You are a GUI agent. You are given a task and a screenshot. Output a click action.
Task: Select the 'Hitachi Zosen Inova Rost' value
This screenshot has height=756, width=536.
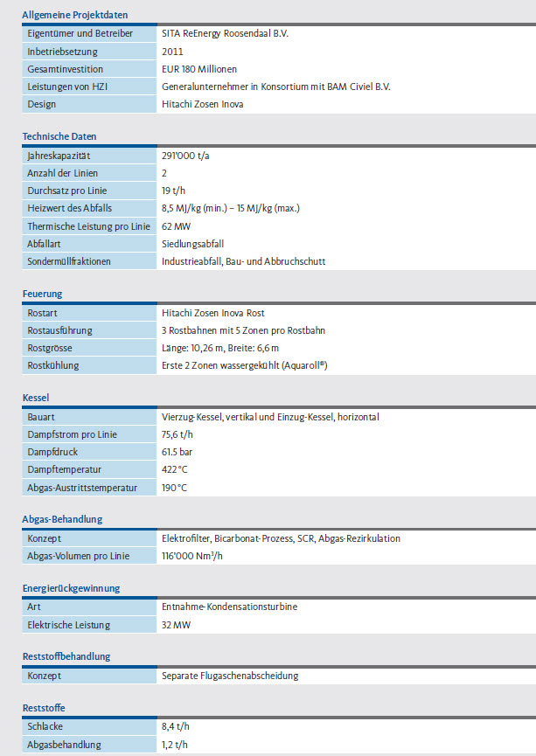(212, 313)
